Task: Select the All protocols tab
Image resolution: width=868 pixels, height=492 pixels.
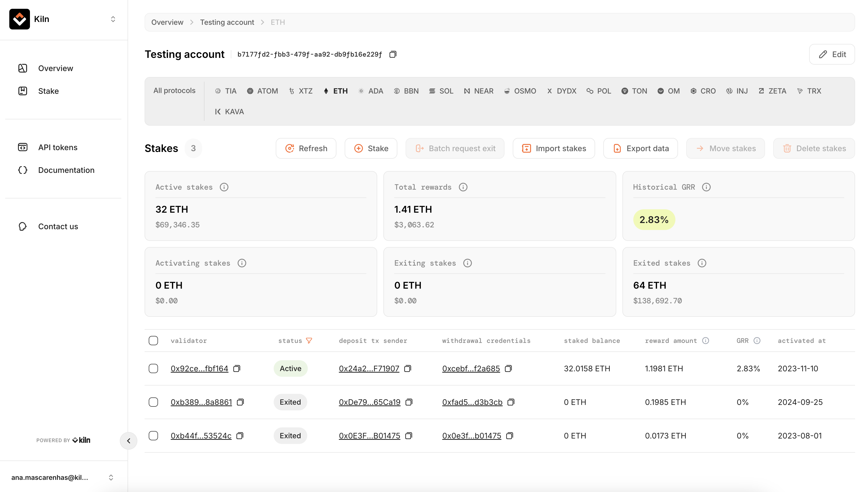Action: tap(174, 90)
